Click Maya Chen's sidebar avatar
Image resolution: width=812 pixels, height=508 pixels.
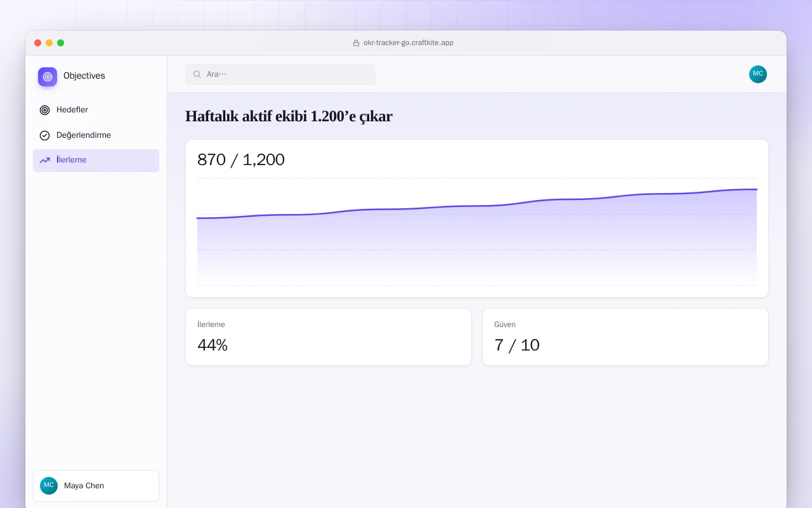click(49, 486)
